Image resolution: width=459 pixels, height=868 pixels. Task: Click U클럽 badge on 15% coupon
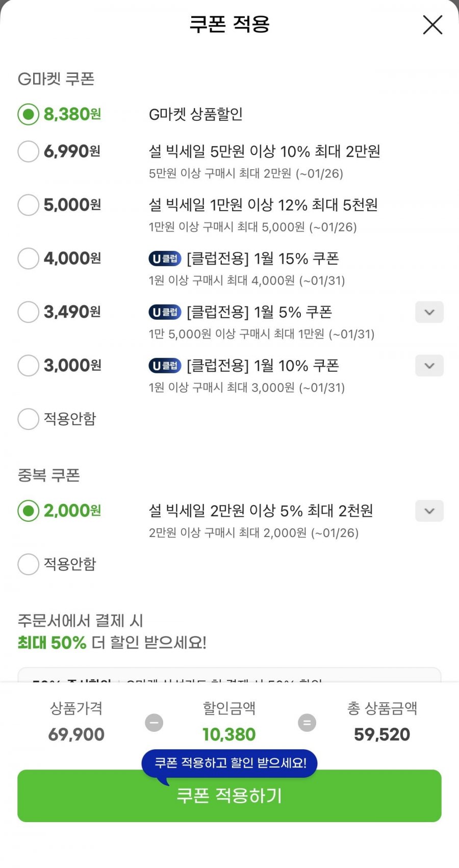click(165, 259)
